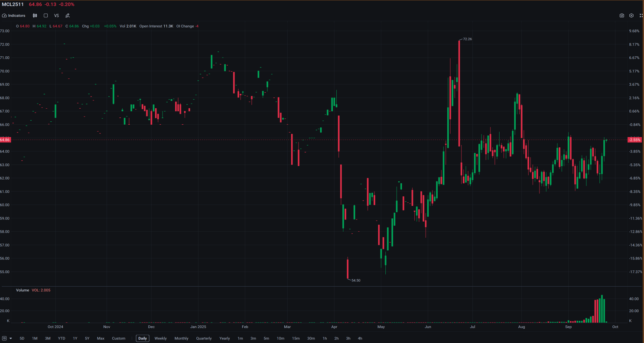Select the 15m intraday interval

pyautogui.click(x=296, y=339)
